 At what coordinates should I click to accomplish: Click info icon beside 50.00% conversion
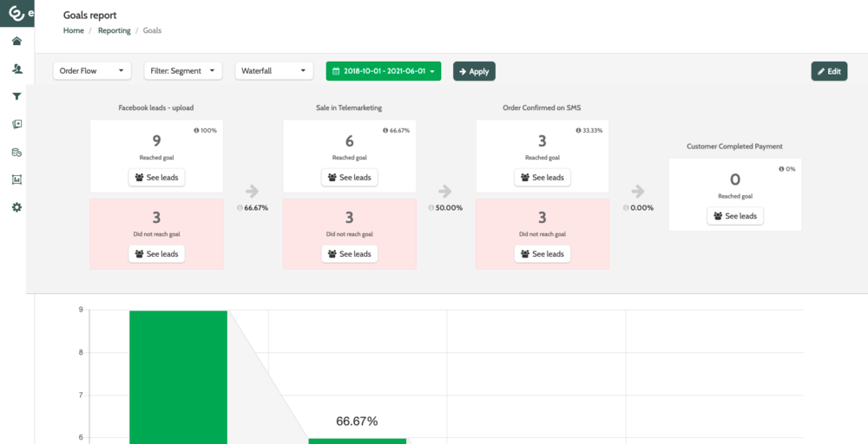(431, 208)
